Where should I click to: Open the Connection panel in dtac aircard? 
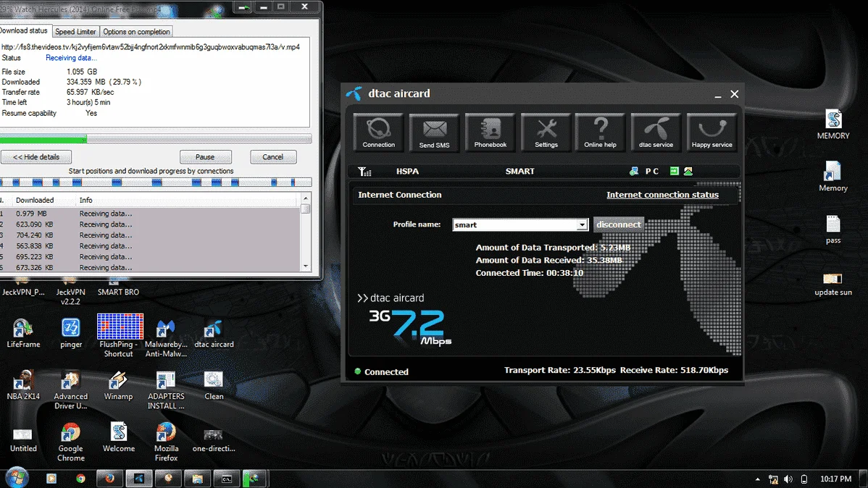[x=379, y=132]
